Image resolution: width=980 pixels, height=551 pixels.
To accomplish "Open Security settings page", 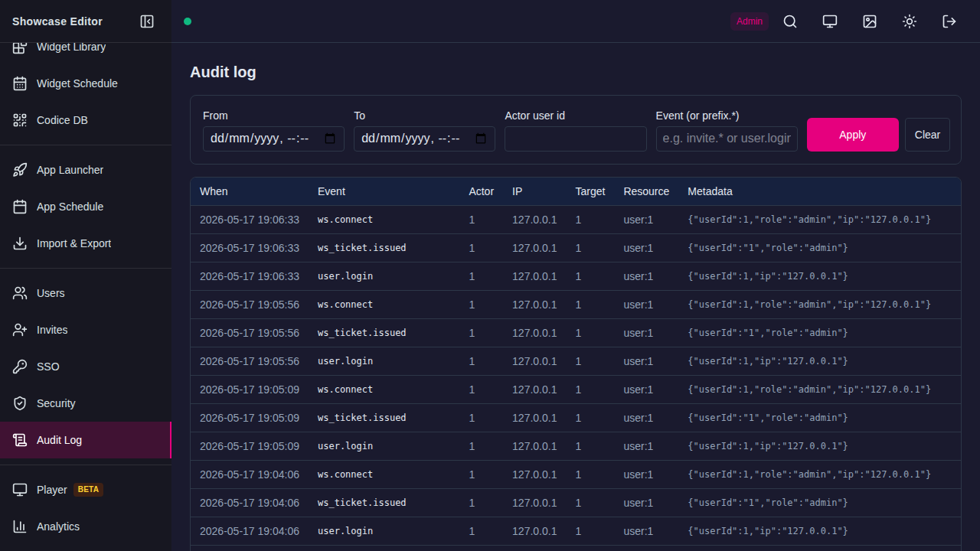I will [x=86, y=403].
